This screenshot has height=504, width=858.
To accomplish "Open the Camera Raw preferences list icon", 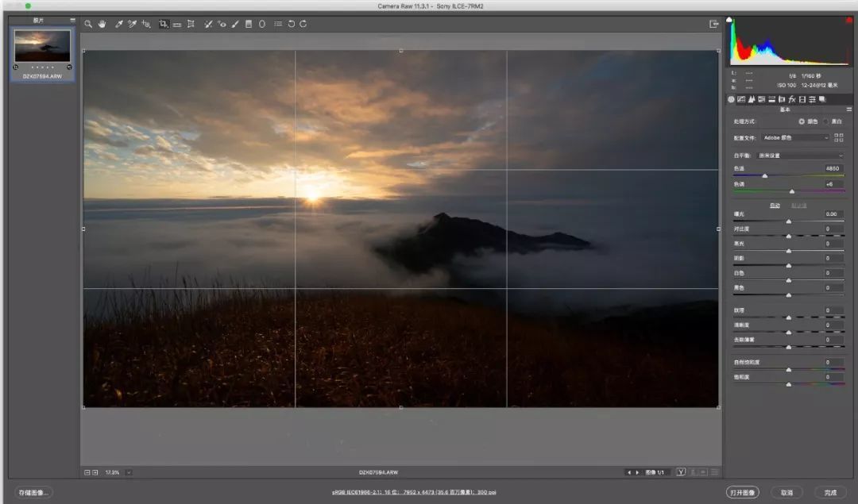I will (278, 24).
